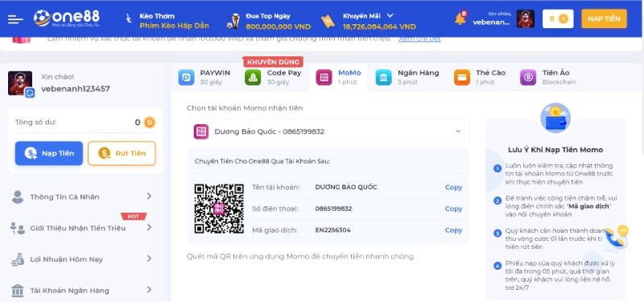The image size is (644, 302).
Task: Switch to the Tiền Ảo tab
Action: (549, 77)
